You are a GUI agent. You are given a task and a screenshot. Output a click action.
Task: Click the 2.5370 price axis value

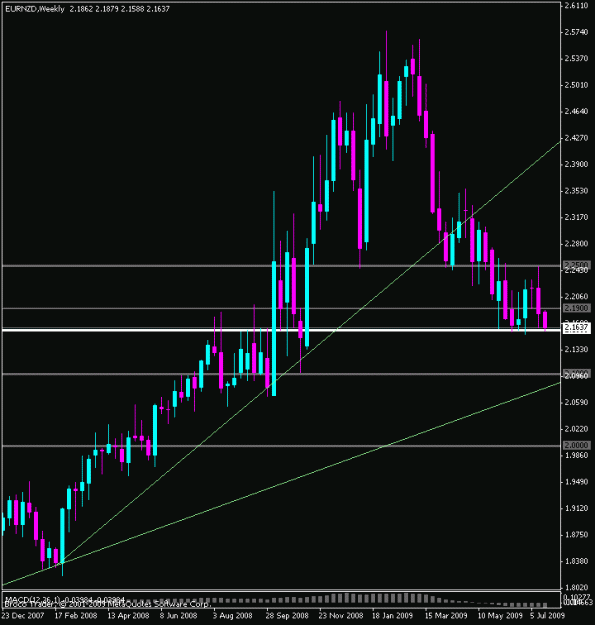tap(576, 58)
